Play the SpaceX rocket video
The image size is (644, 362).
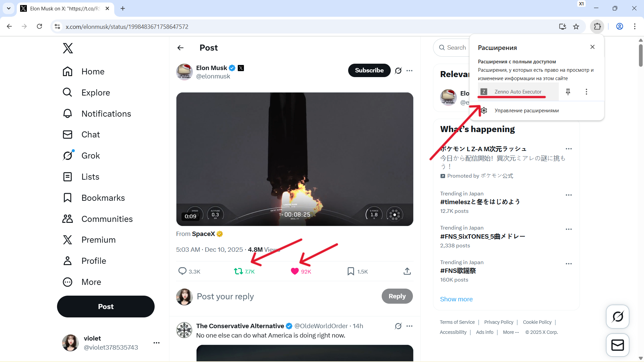click(x=294, y=159)
